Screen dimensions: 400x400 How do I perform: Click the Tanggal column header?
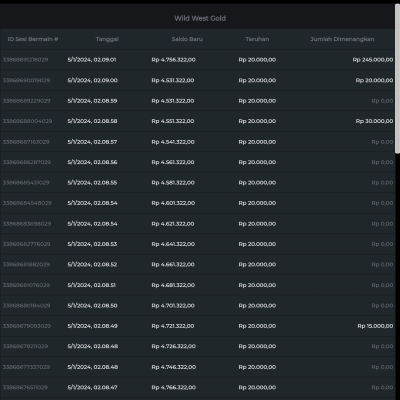(107, 39)
